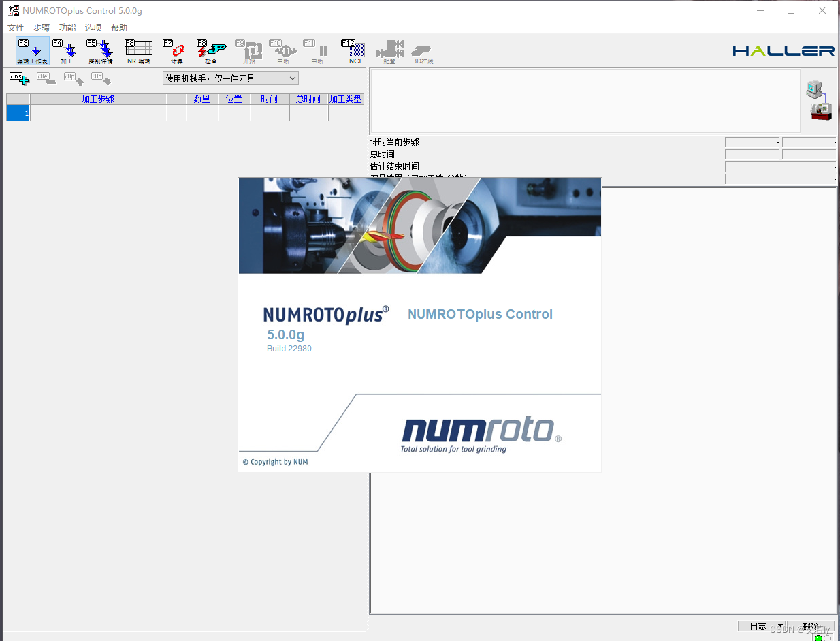
Task: Open the F6 NR 编辑 table icon
Action: (x=139, y=51)
